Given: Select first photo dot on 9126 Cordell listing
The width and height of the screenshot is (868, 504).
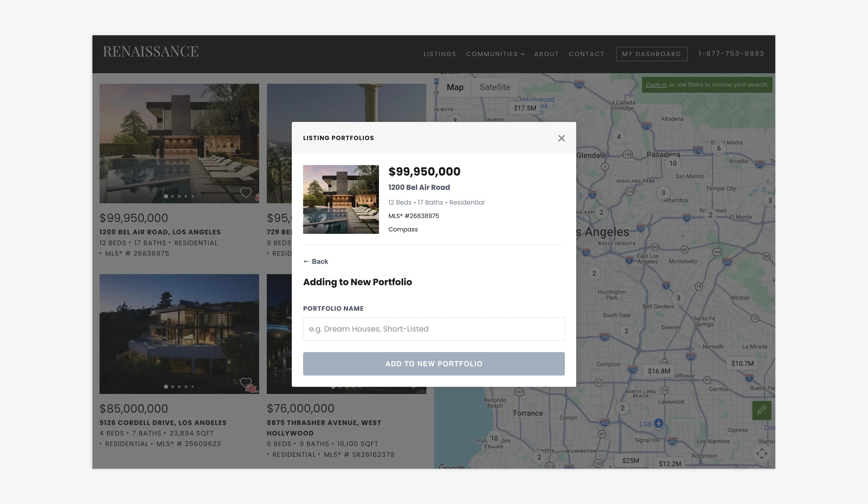Looking at the screenshot, I should 166,387.
